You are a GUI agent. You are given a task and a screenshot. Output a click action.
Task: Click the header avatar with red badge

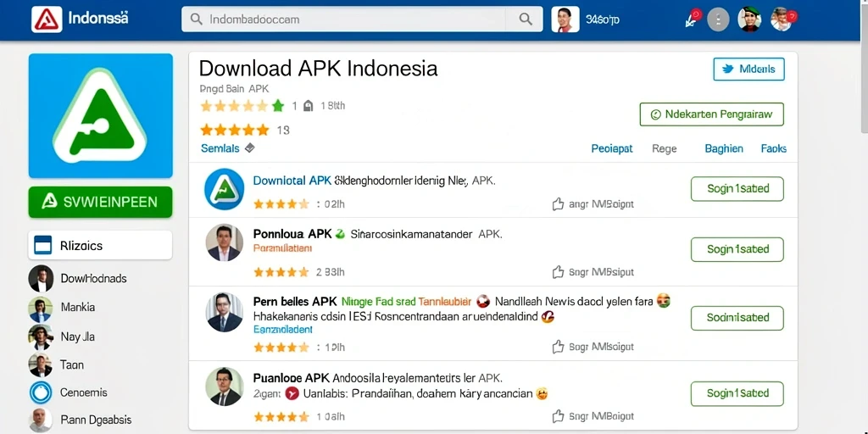coord(782,19)
